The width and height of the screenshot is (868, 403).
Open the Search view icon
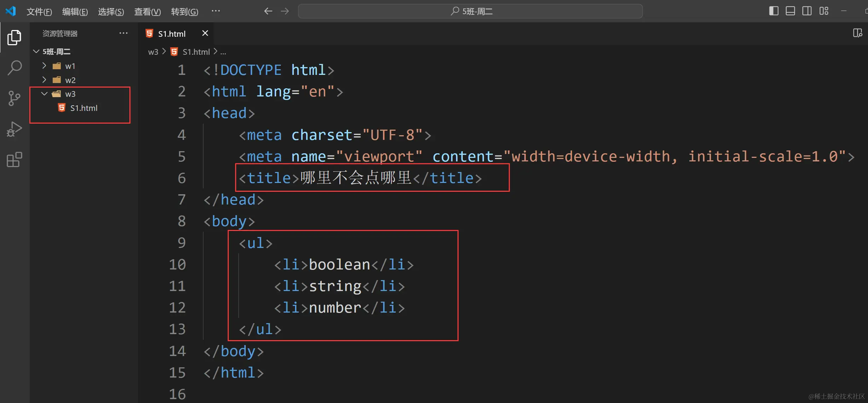(x=14, y=68)
